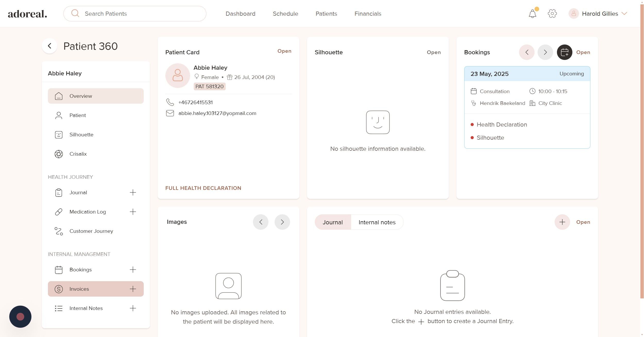The height and width of the screenshot is (337, 644).
Task: Expand the Harold Gillies user dropdown
Action: coord(624,14)
